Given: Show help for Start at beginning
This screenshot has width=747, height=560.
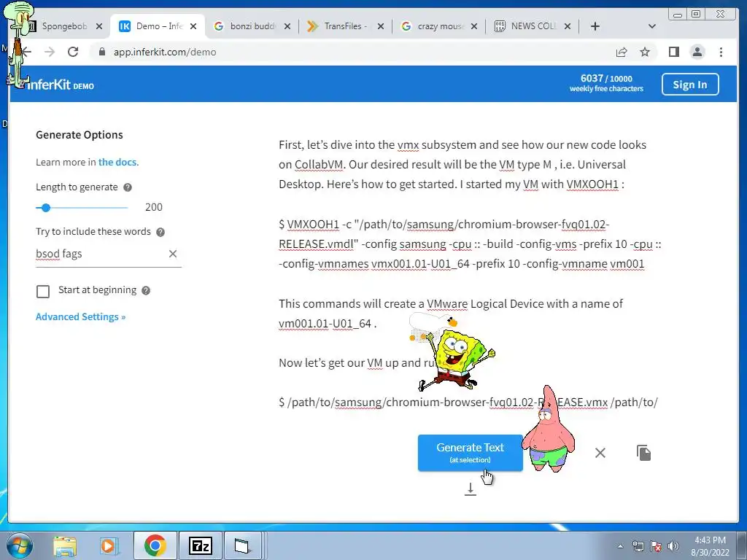Looking at the screenshot, I should pos(146,290).
